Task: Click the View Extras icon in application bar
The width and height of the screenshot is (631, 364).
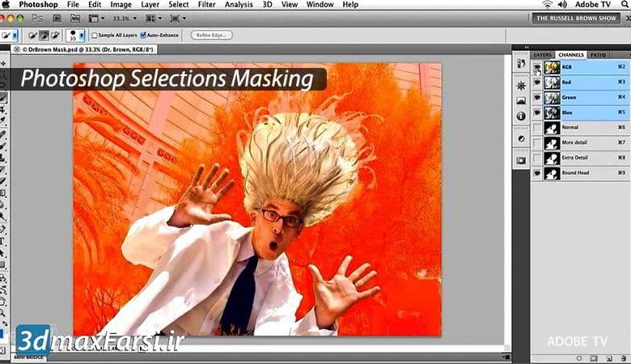Action: click(x=93, y=19)
